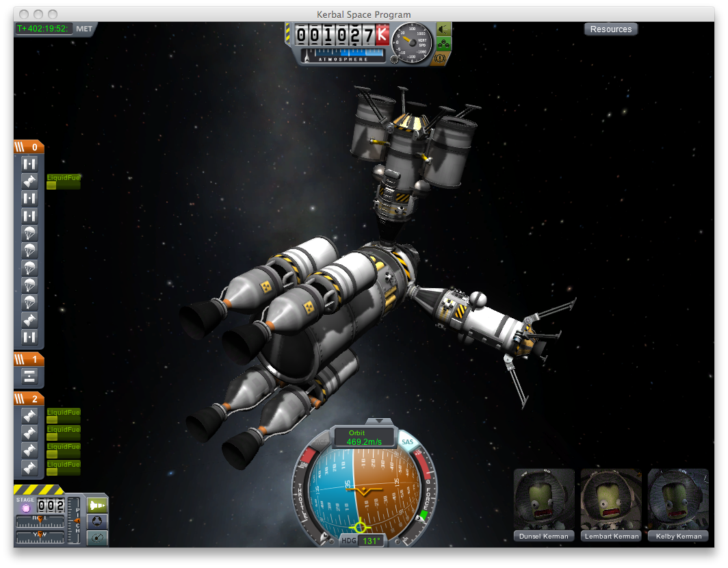728x568 pixels.
Task: Click the prograde marker on the navball
Action: coord(360,527)
